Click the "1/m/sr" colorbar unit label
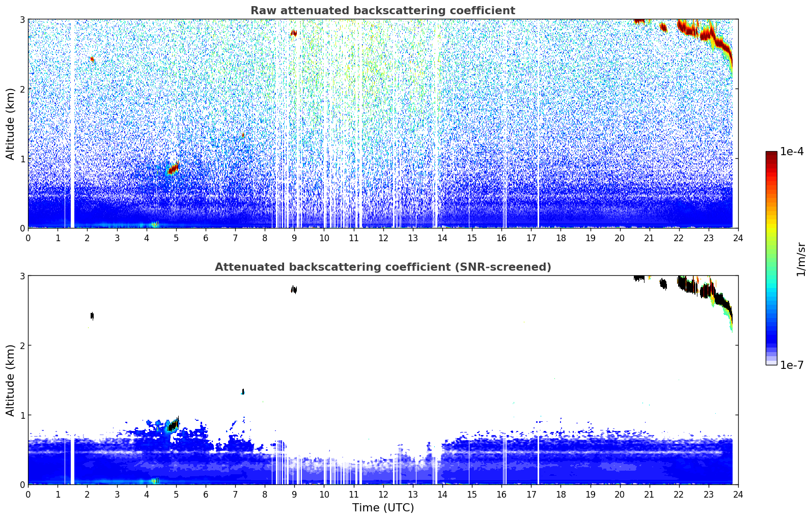 [801, 259]
